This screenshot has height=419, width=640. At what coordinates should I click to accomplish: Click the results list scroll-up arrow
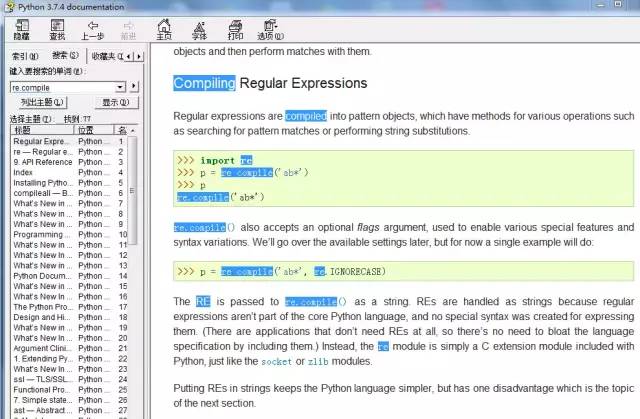point(133,130)
